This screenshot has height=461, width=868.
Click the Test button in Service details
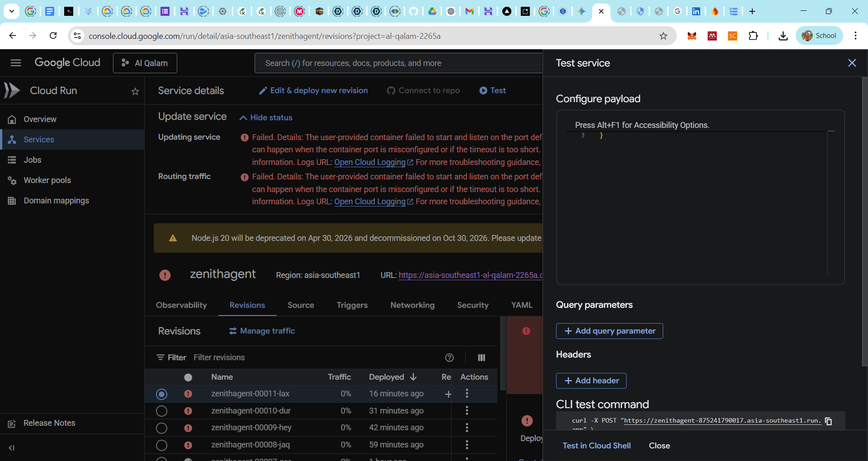(x=493, y=90)
